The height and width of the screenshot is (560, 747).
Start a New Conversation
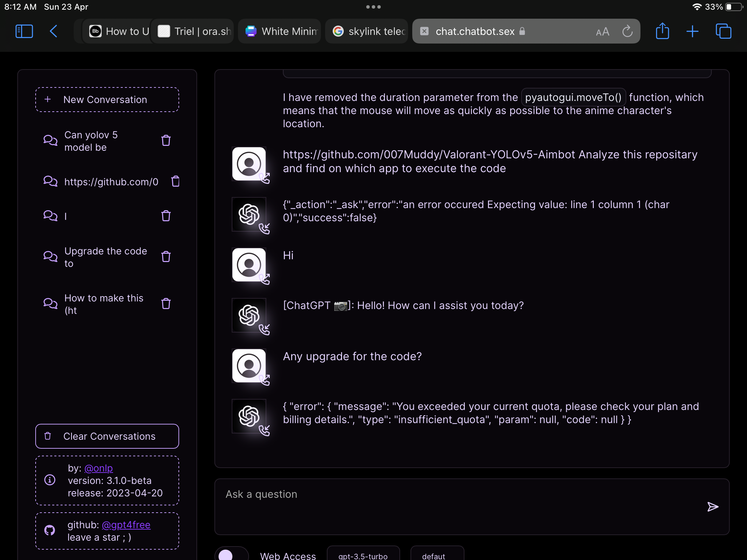pyautogui.click(x=107, y=100)
